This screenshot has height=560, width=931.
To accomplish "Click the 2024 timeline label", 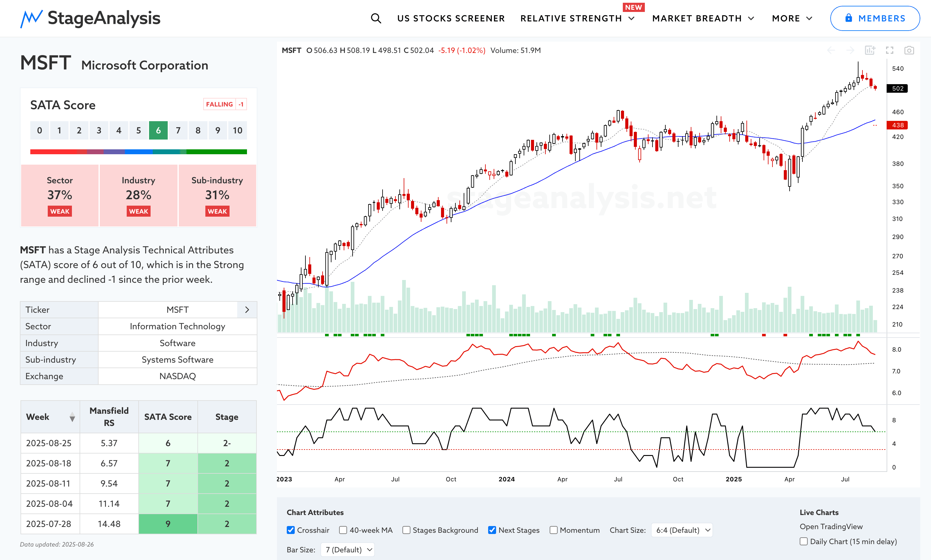I will (x=507, y=479).
